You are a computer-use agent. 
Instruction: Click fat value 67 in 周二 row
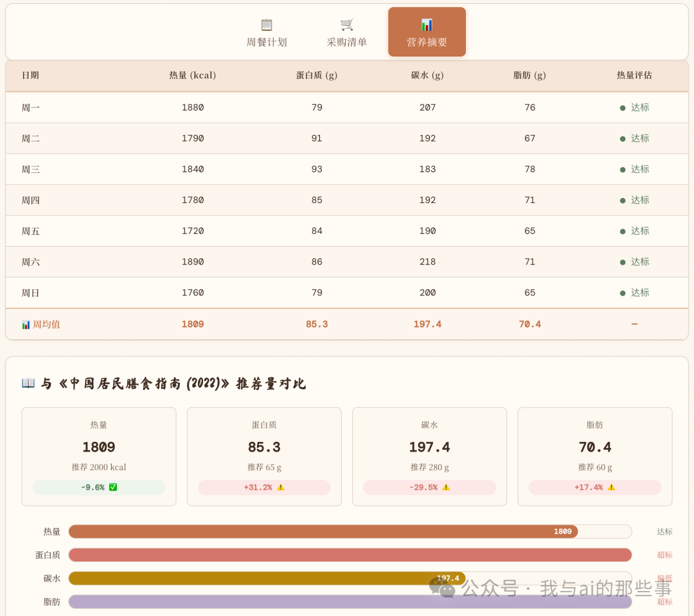coord(529,139)
